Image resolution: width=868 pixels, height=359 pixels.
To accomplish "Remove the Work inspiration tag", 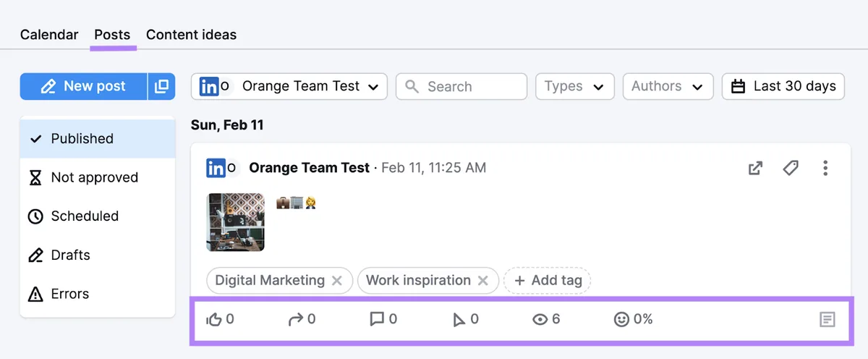I will [483, 281].
